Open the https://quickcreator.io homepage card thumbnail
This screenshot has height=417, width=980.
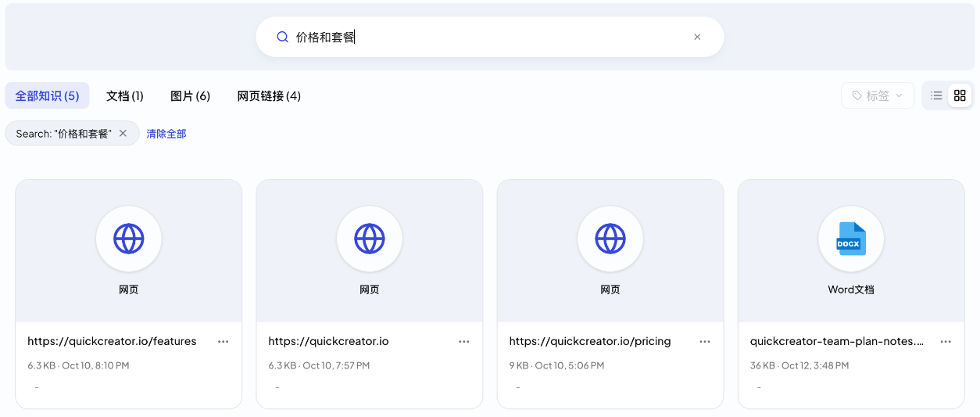(370, 251)
